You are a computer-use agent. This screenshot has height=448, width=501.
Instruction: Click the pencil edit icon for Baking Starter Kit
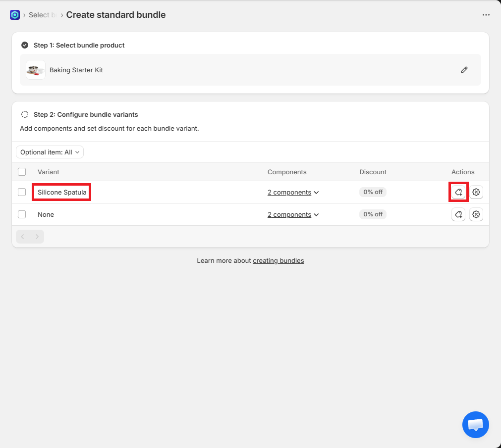pyautogui.click(x=464, y=70)
